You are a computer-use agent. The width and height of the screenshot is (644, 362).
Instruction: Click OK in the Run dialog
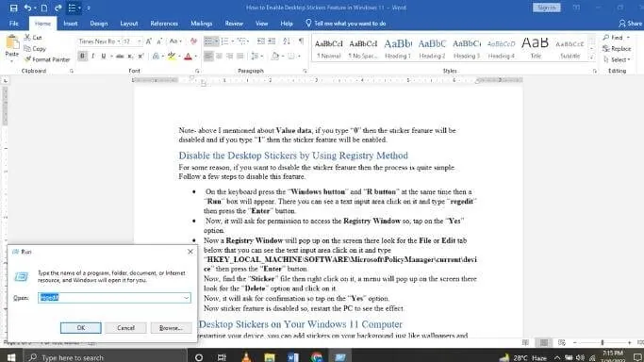click(80, 327)
